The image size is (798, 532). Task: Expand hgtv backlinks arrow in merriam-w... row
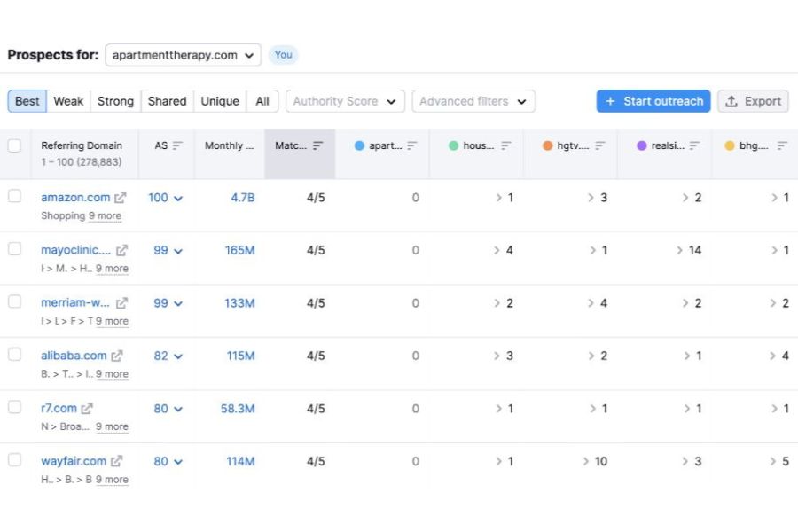(x=591, y=303)
